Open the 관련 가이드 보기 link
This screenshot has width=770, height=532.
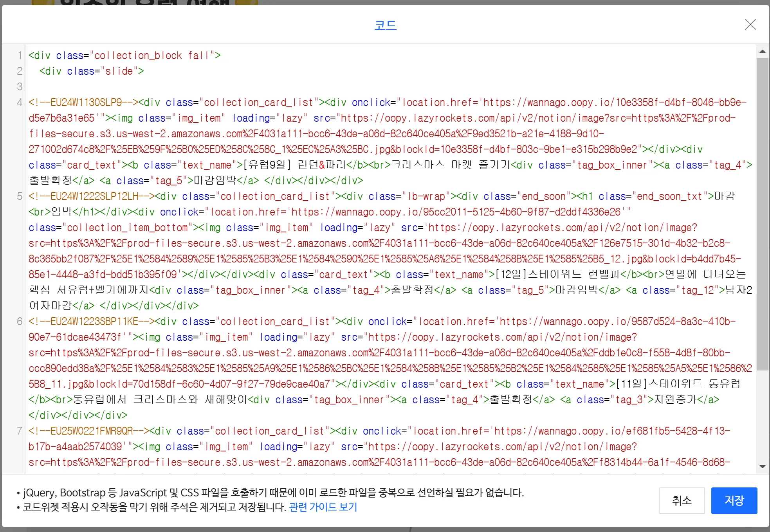tap(323, 507)
